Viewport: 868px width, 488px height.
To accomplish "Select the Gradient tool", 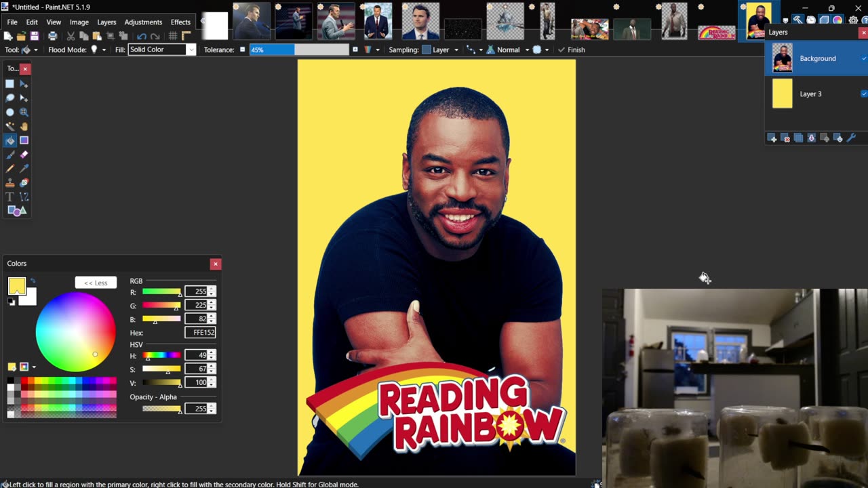I will tap(24, 140).
